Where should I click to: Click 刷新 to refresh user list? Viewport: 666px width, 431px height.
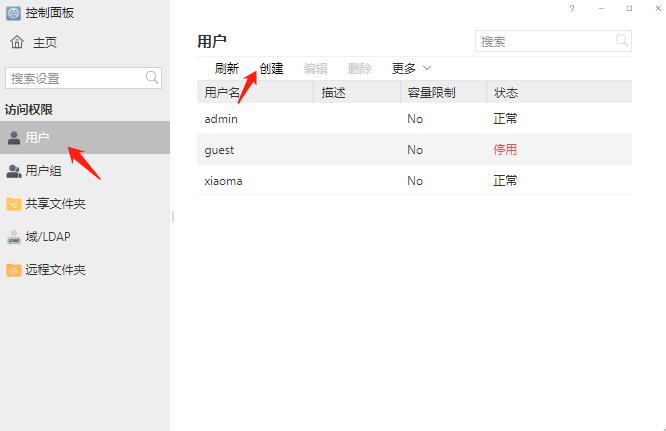pyautogui.click(x=227, y=69)
